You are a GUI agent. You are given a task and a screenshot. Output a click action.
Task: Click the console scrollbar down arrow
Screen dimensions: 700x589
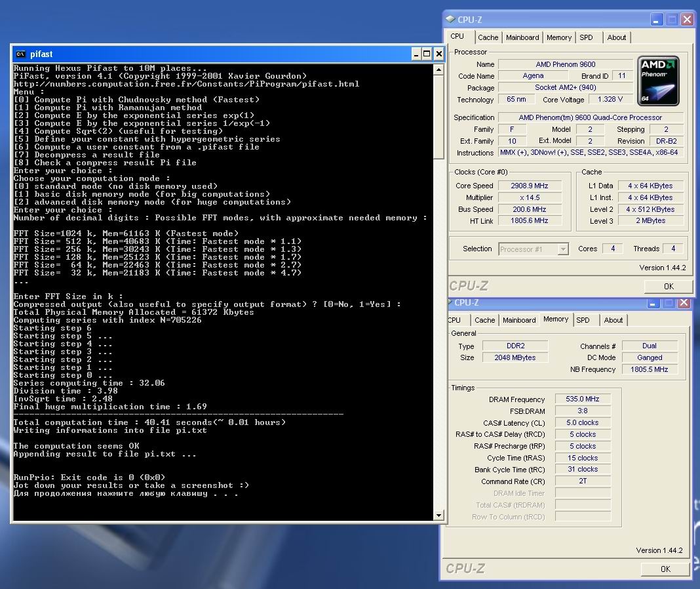click(439, 516)
